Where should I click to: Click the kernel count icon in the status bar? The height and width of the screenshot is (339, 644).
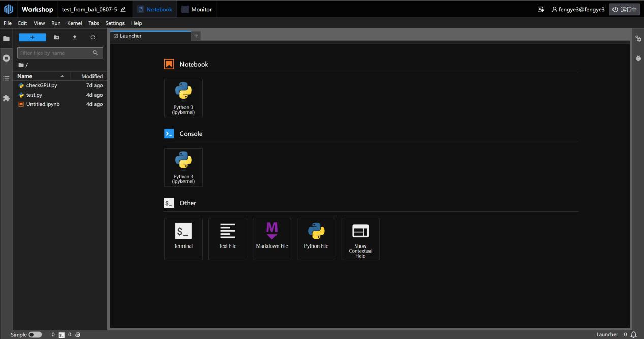point(78,335)
